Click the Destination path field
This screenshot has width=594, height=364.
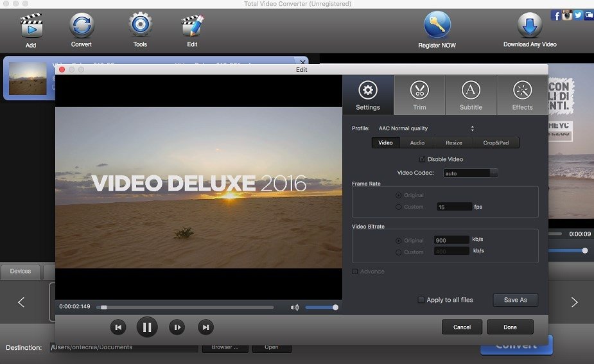coord(124,347)
